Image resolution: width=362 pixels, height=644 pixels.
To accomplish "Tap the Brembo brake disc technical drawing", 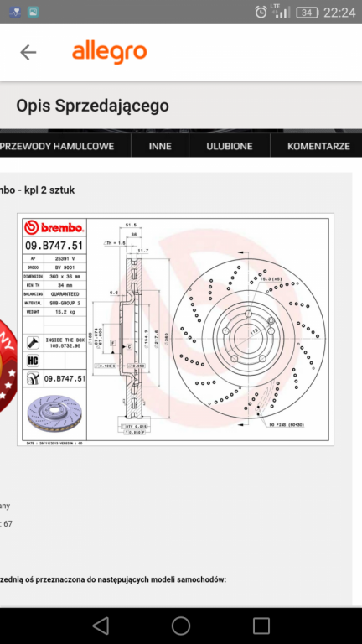I will point(175,330).
